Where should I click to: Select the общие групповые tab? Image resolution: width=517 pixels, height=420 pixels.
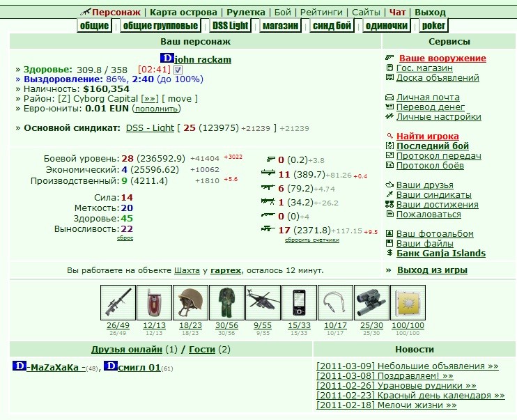[160, 26]
